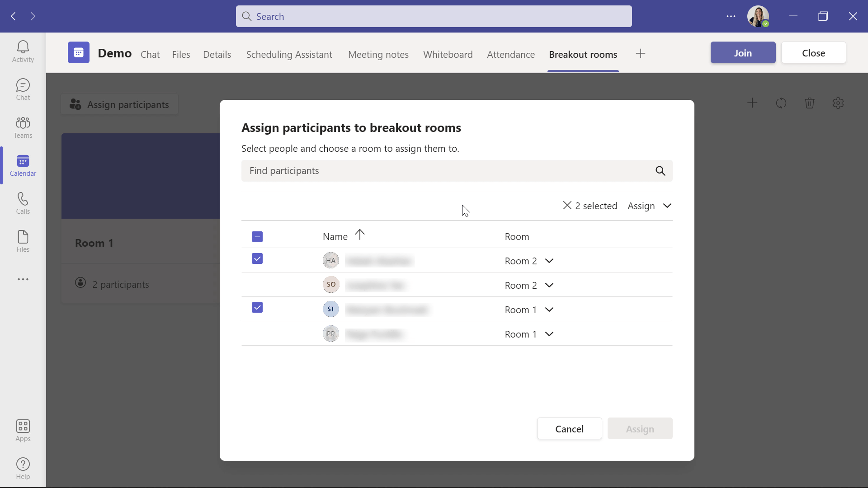Expand Room assignment dropdown for ST
The width and height of the screenshot is (868, 488).
coord(548,309)
